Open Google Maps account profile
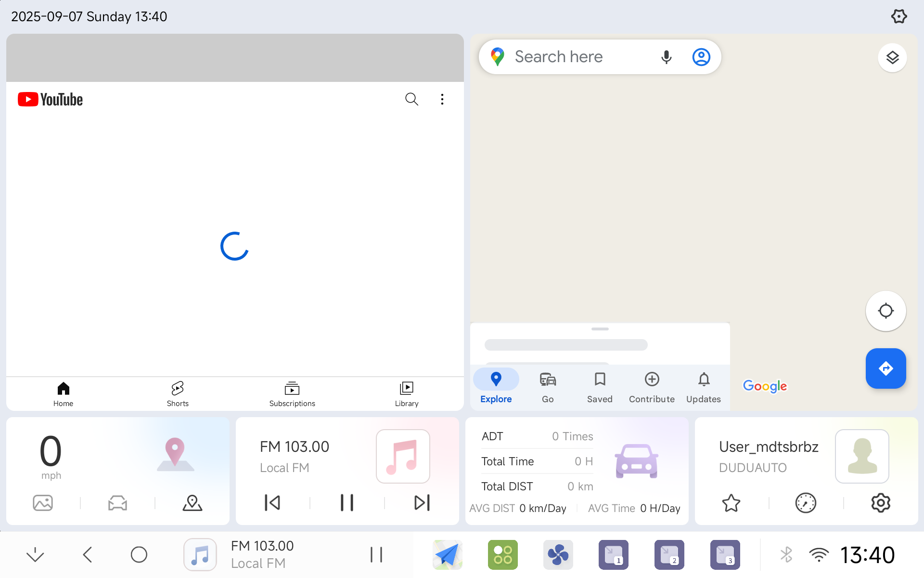Image resolution: width=924 pixels, height=578 pixels. pyautogui.click(x=701, y=57)
